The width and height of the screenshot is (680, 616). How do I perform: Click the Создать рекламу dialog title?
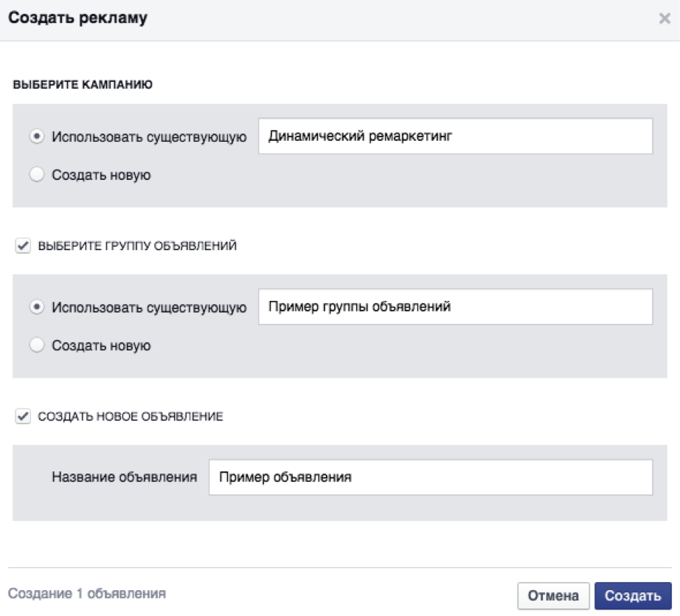pyautogui.click(x=77, y=18)
